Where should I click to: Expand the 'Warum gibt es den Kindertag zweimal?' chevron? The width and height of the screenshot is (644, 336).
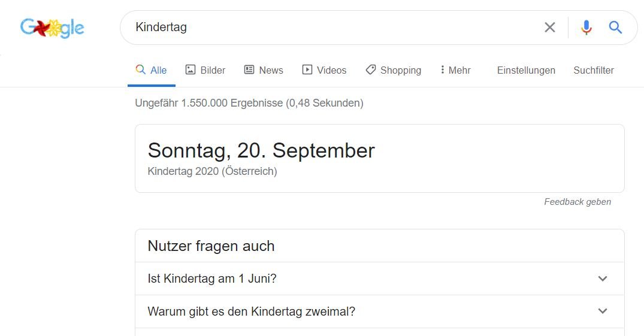[x=603, y=311]
